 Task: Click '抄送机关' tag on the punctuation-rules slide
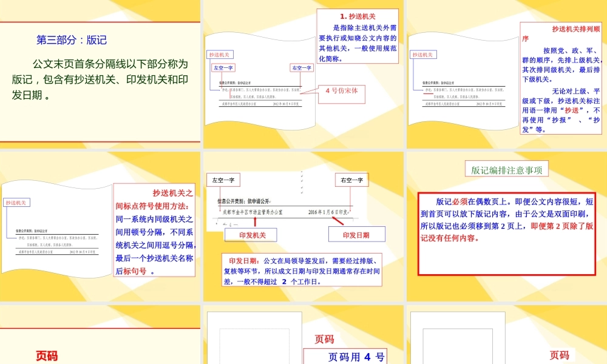tap(16, 203)
